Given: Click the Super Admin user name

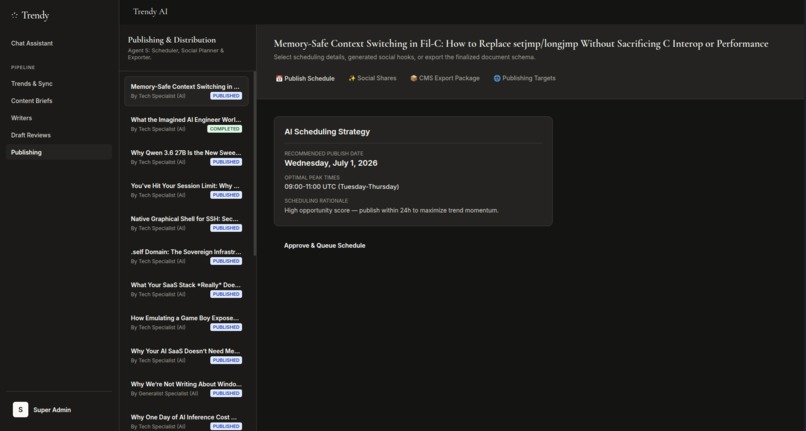Looking at the screenshot, I should (x=52, y=410).
